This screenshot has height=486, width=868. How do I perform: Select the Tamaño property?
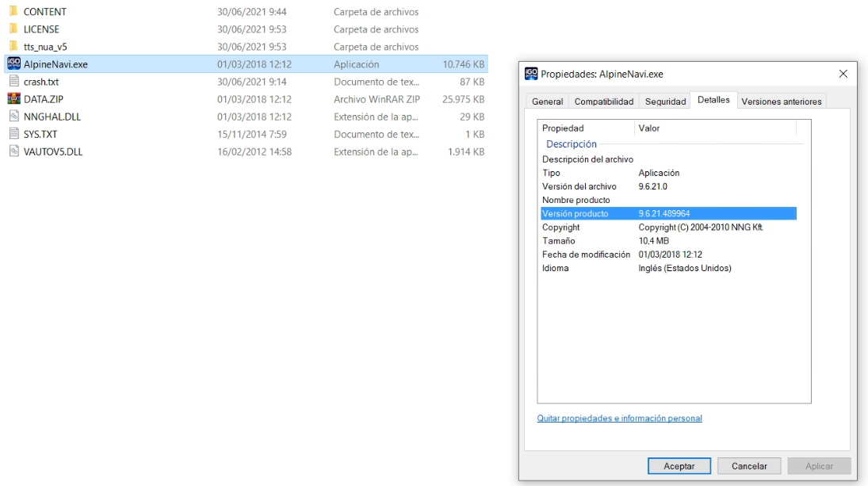pos(559,241)
